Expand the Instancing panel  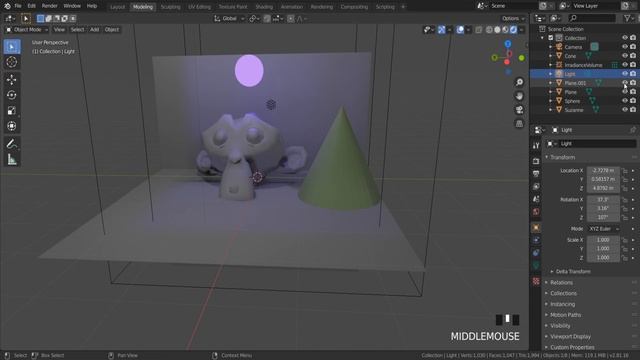click(562, 304)
